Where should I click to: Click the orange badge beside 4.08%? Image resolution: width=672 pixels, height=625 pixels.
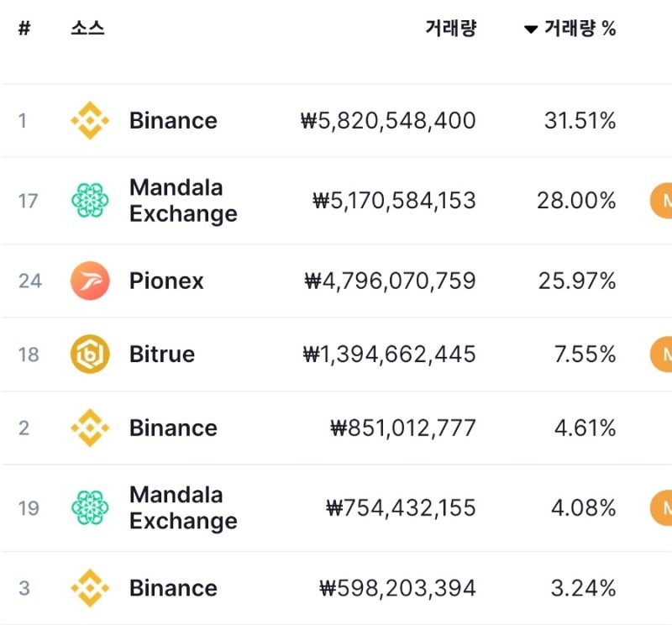[661, 508]
